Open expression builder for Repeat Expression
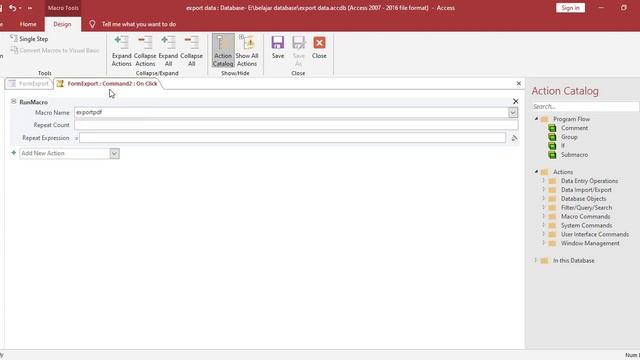 [514, 138]
